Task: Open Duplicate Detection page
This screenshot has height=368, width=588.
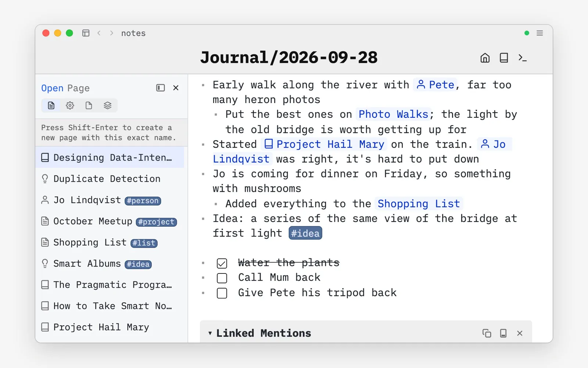Action: pyautogui.click(x=110, y=179)
